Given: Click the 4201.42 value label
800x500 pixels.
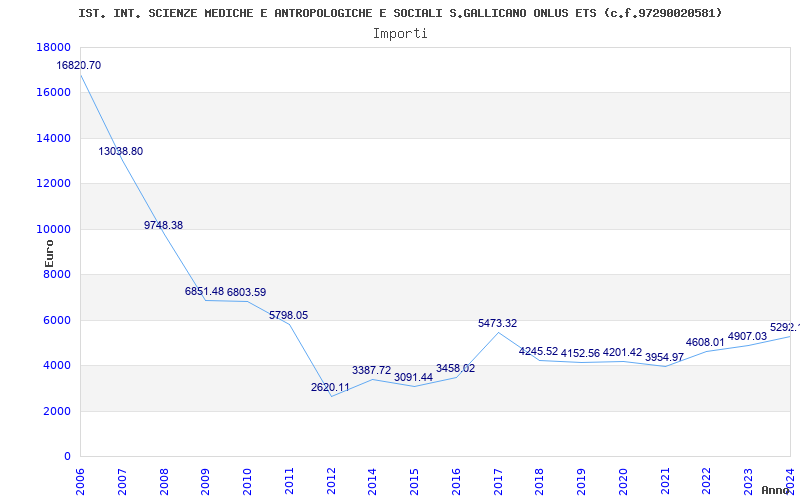Looking at the screenshot, I should tap(622, 352).
